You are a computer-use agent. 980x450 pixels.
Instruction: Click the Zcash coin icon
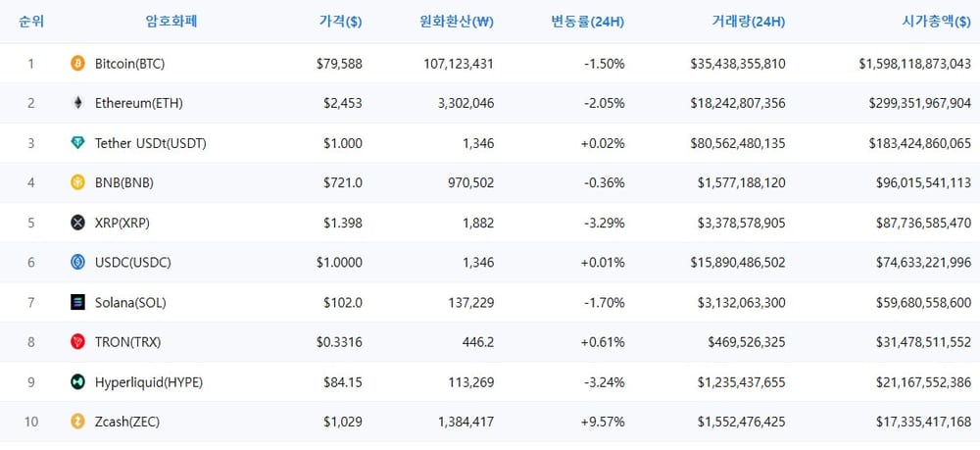(77, 422)
